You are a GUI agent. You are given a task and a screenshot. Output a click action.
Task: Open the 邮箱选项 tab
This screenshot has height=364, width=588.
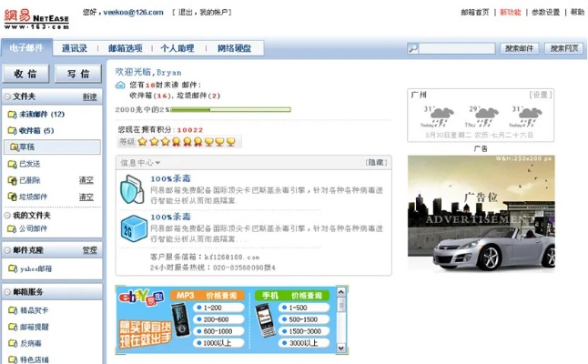[x=126, y=48]
